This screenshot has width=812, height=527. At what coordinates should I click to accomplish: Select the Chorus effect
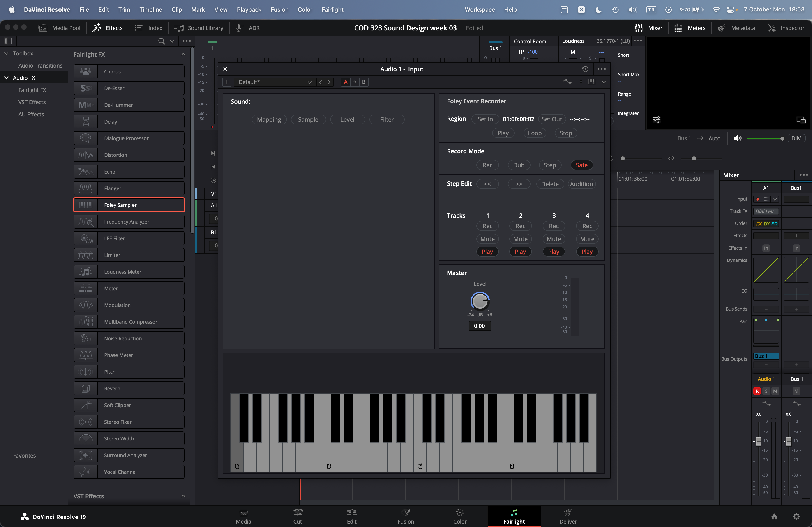click(129, 72)
